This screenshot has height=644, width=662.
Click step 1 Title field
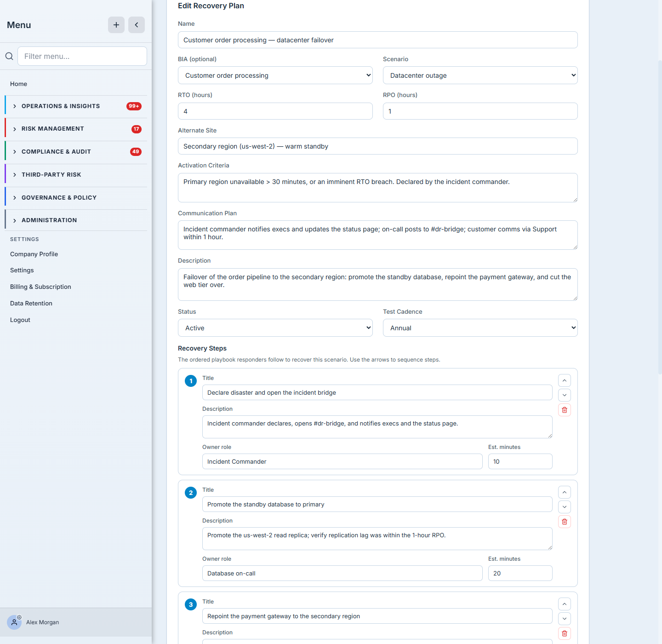[377, 392]
